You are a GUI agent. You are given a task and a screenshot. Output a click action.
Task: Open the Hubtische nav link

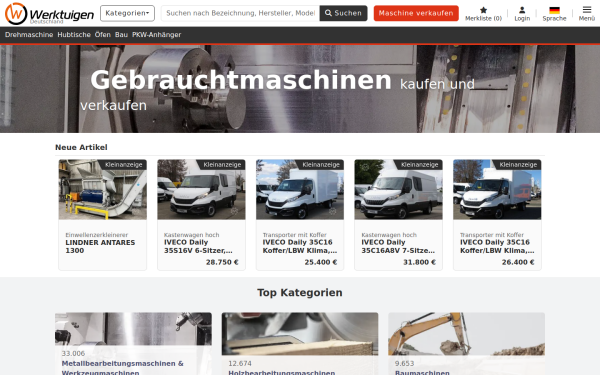[74, 35]
